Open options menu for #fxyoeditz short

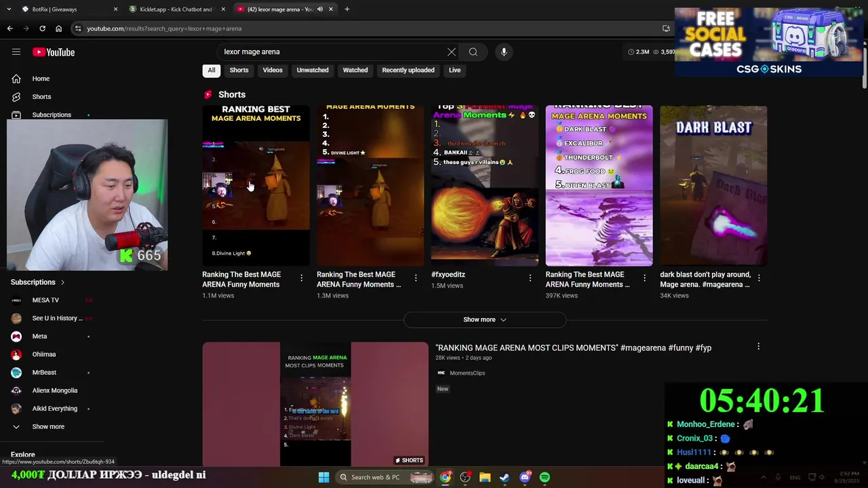point(530,278)
